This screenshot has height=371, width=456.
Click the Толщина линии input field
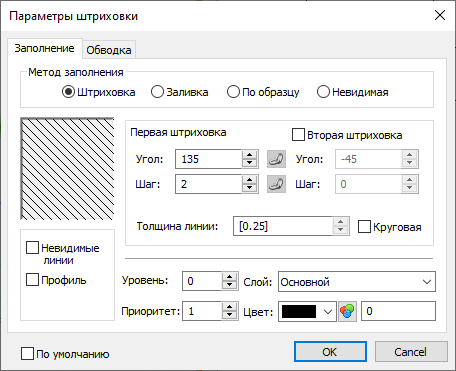[283, 226]
